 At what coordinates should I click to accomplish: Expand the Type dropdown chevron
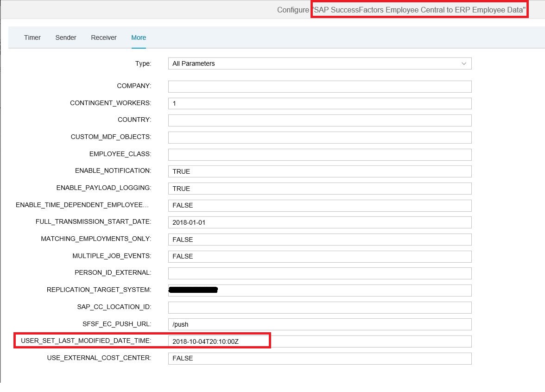463,63
